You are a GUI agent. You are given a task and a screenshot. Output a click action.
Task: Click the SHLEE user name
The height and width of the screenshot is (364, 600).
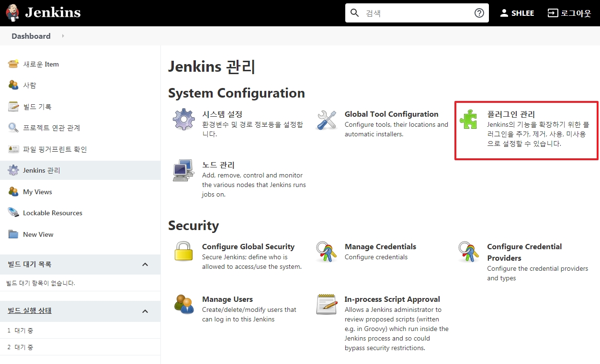(x=522, y=13)
